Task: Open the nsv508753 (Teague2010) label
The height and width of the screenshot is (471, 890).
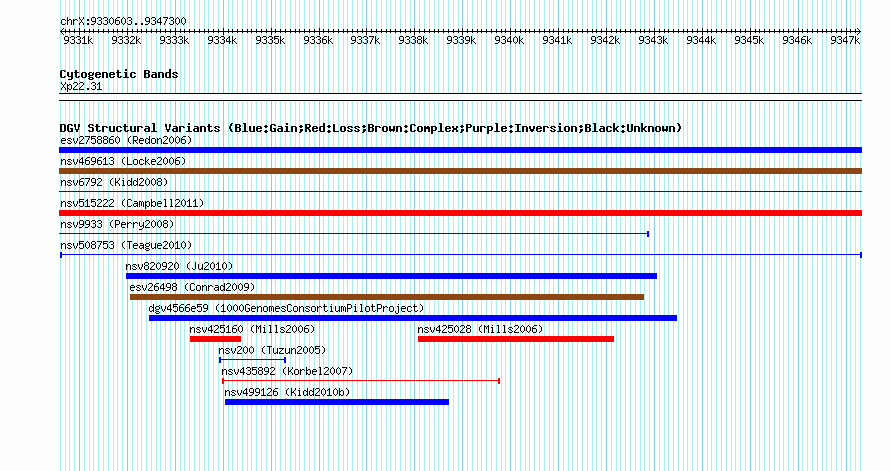Action: click(x=126, y=245)
